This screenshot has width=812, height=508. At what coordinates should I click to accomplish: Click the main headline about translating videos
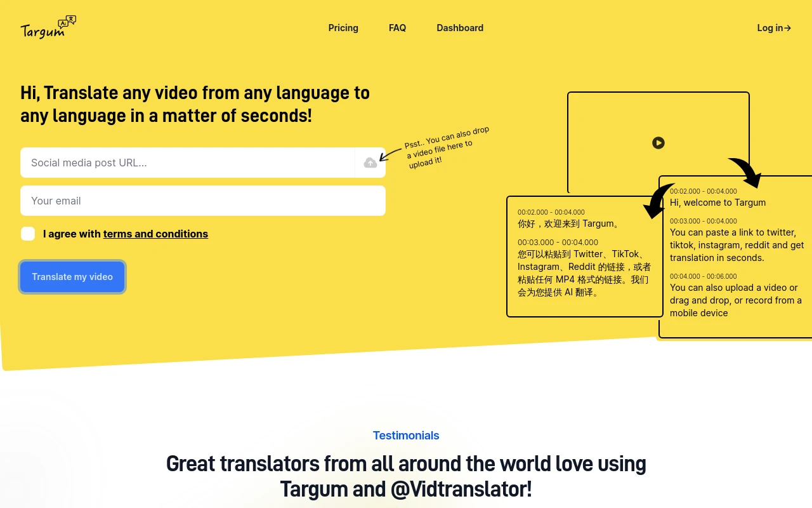[x=195, y=104]
